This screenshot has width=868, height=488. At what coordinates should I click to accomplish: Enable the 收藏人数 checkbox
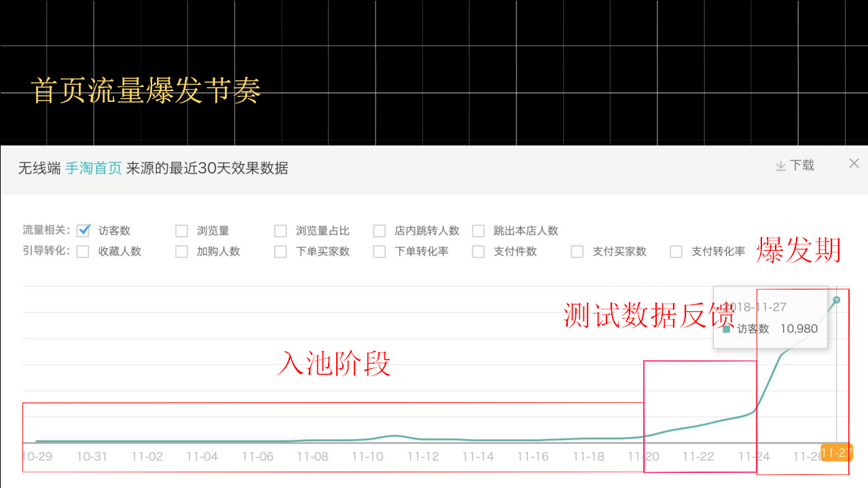click(x=83, y=251)
